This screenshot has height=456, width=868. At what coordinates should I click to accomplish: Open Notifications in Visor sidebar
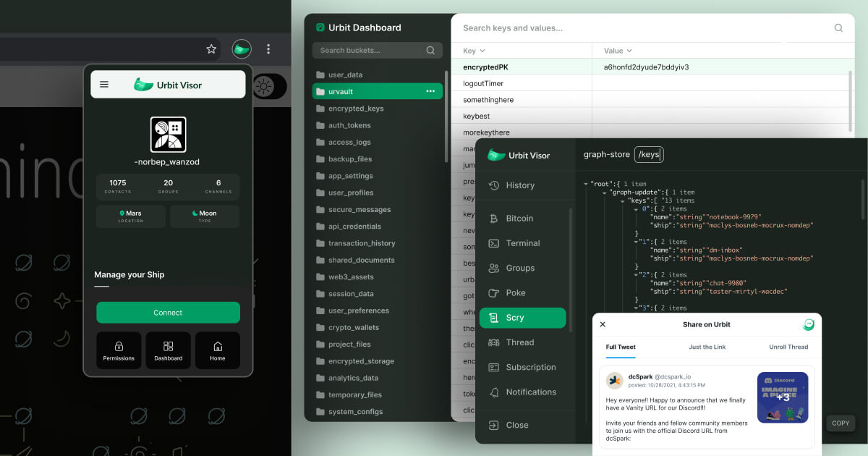[524, 392]
